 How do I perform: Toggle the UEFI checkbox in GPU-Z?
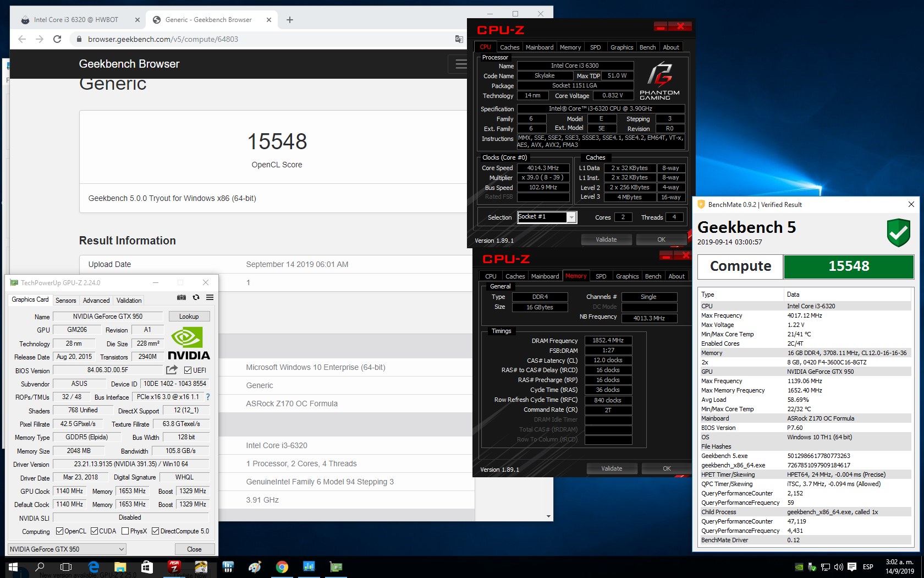coord(188,370)
